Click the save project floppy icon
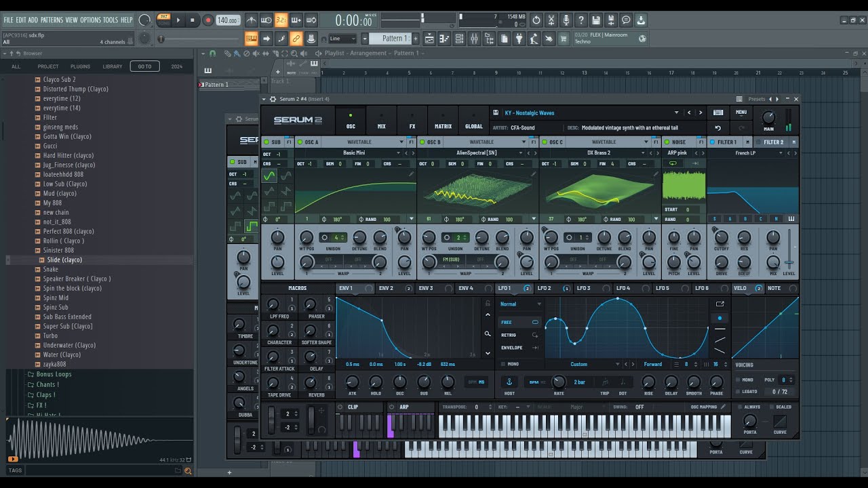The image size is (868, 488). click(596, 20)
